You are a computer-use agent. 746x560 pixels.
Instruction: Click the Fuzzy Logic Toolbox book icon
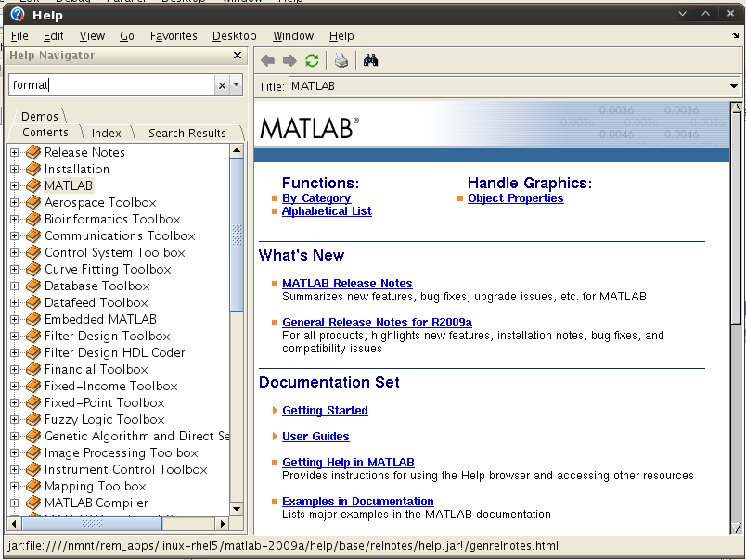click(x=33, y=419)
